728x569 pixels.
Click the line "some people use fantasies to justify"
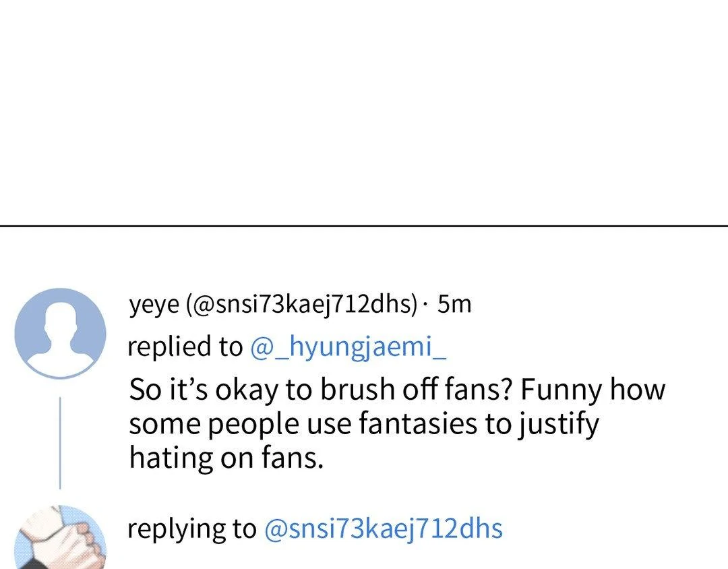(363, 424)
